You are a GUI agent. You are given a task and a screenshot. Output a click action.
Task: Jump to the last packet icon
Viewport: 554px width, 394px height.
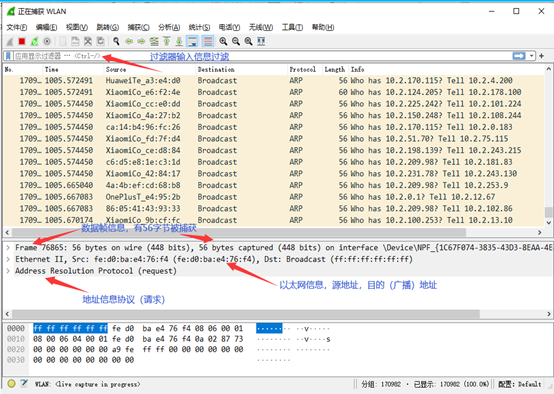pyautogui.click(x=179, y=42)
